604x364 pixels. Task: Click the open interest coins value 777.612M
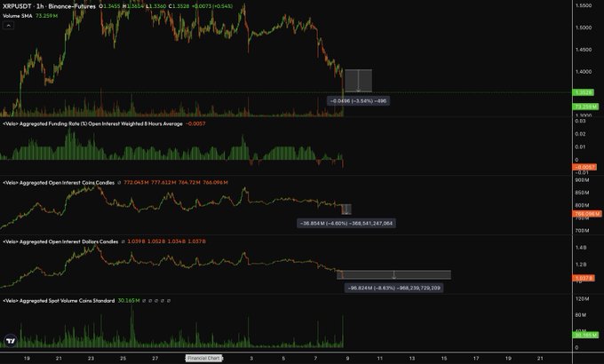(x=163, y=183)
